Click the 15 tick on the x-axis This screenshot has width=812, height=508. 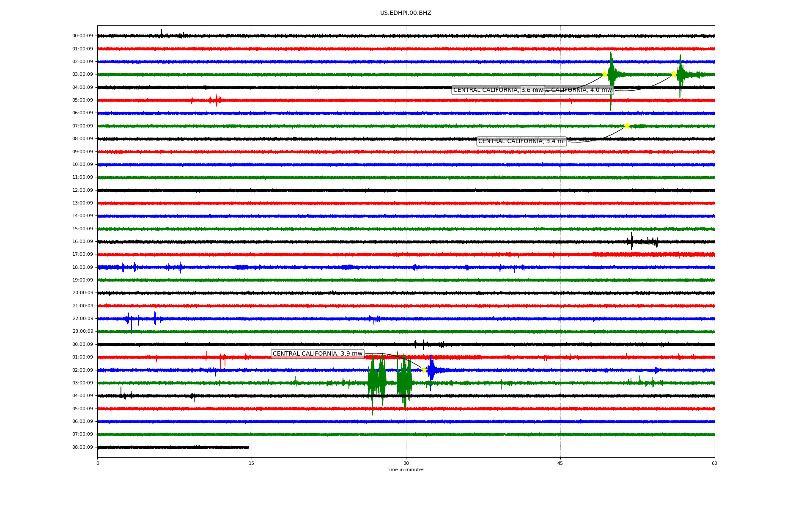252,463
